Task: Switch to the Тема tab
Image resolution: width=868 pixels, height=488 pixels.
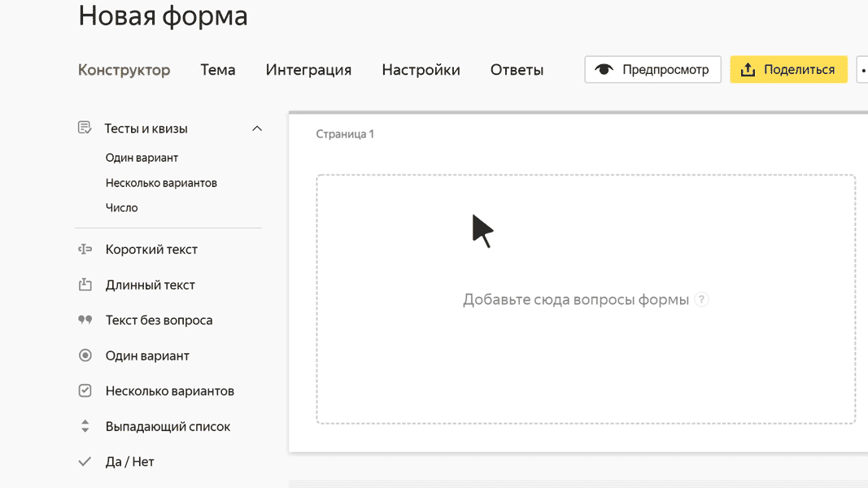Action: click(x=218, y=70)
